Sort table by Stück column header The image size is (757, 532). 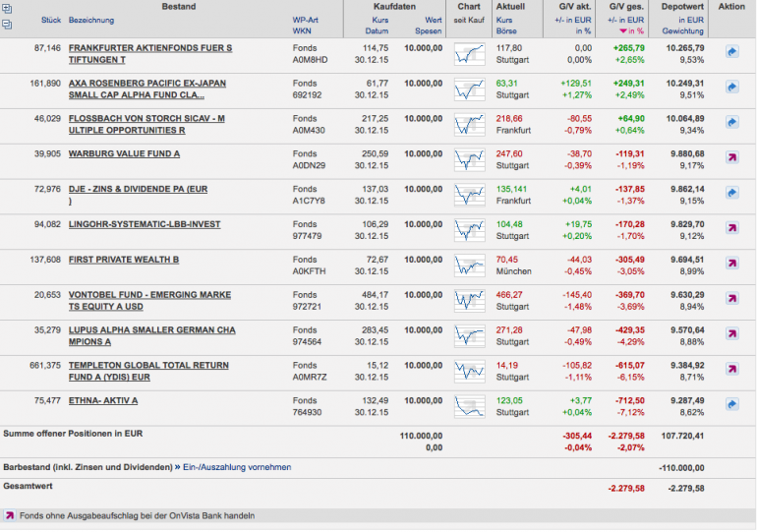tap(51, 21)
